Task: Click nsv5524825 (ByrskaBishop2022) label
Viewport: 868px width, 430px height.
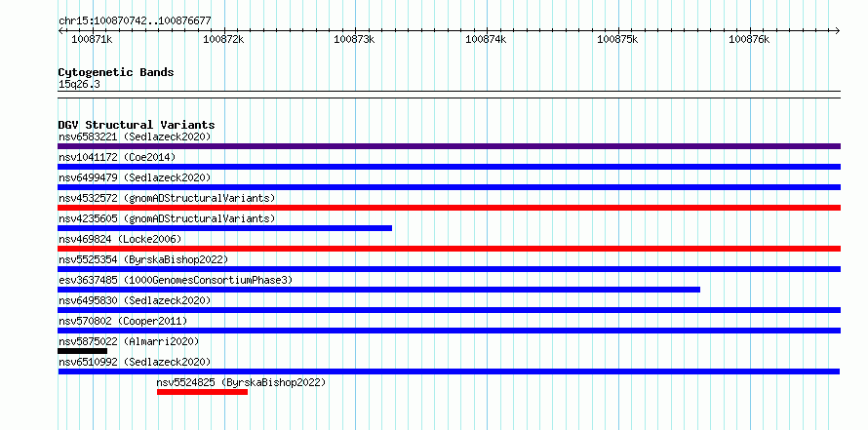Action: pyautogui.click(x=241, y=382)
